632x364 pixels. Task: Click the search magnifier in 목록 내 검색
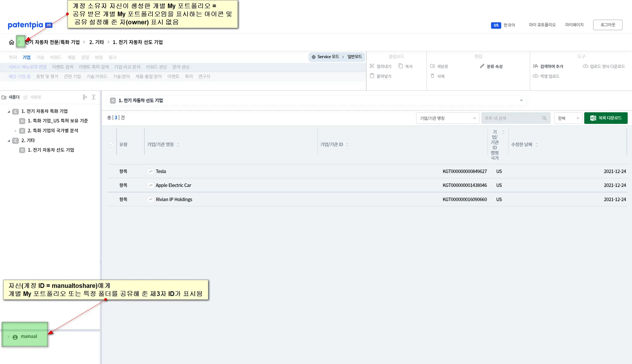544,118
